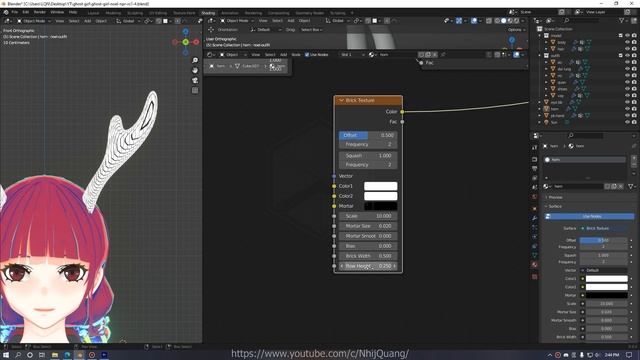Disable body object in renders
This screenshot has width=640, height=360.
[x=634, y=42]
